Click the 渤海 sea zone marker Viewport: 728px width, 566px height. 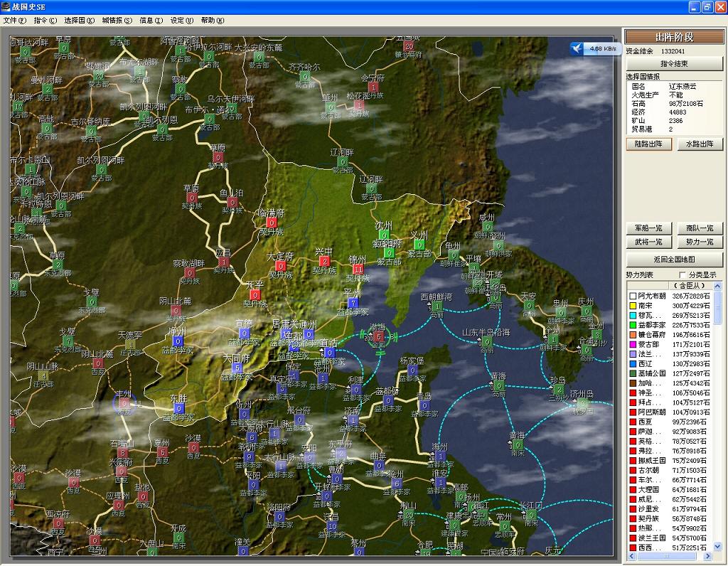coord(379,336)
